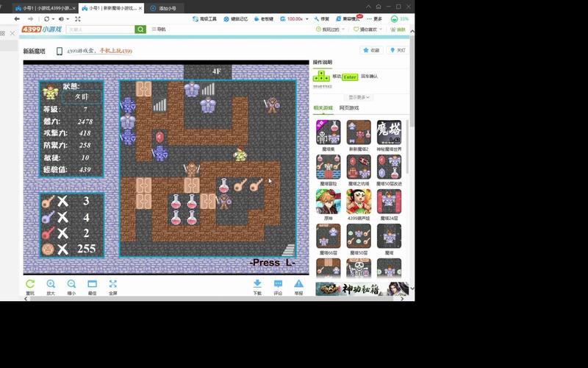Open the advanced tools toolbar item

205,19
